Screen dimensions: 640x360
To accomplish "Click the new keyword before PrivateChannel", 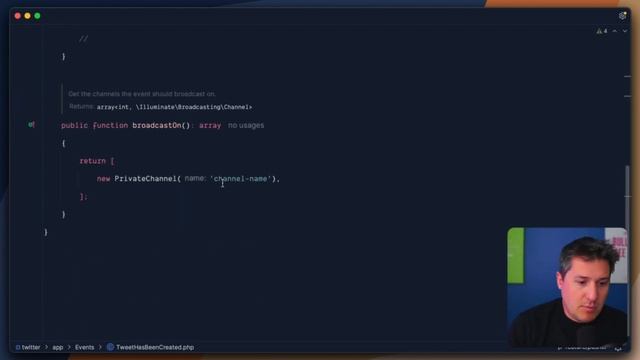I will (103, 178).
